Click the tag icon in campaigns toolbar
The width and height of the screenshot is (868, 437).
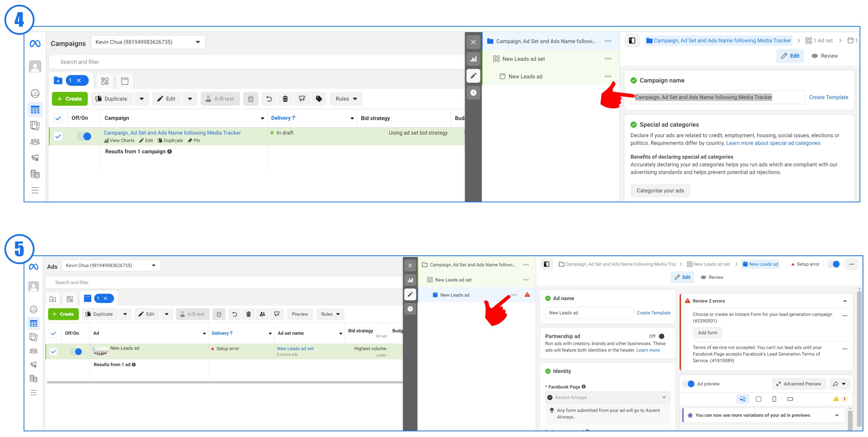[x=318, y=99]
